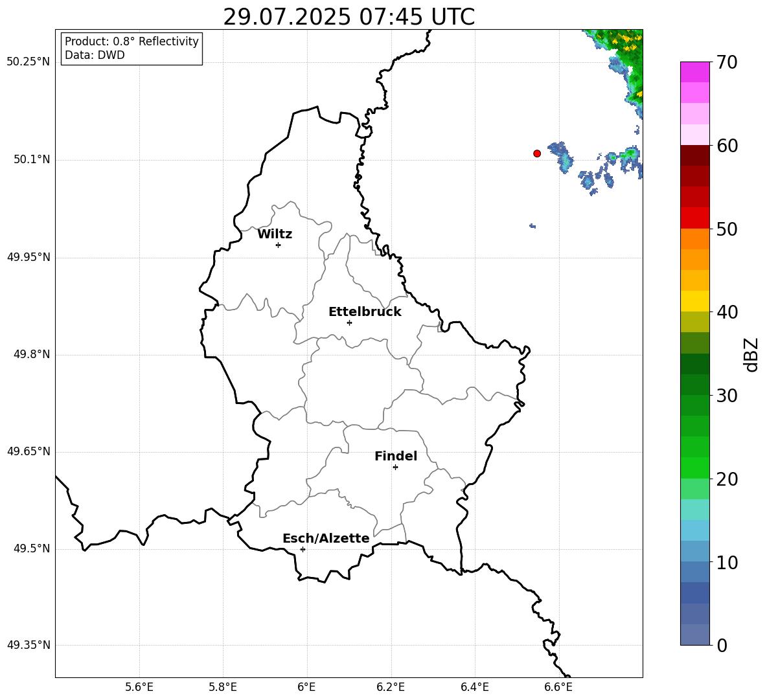The width and height of the screenshot is (767, 700).
Task: Click the Wiltz station cross marker
Action: (279, 245)
